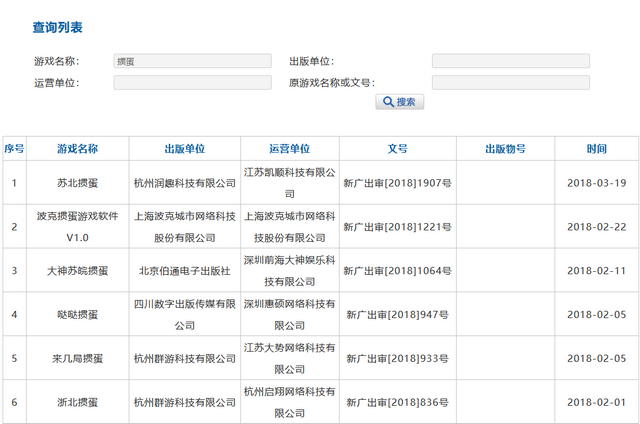Click the 出版单位 column header
The image size is (640, 424).
coord(185,149)
